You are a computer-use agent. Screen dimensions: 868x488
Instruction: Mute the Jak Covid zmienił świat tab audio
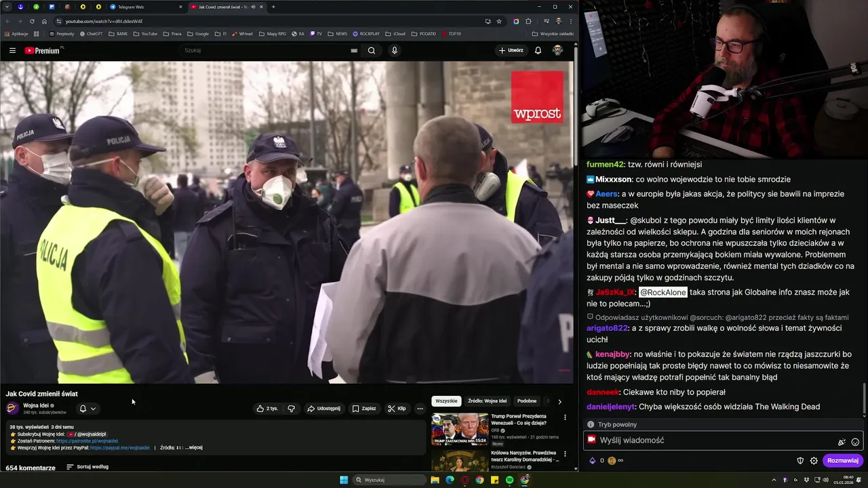pyautogui.click(x=253, y=7)
